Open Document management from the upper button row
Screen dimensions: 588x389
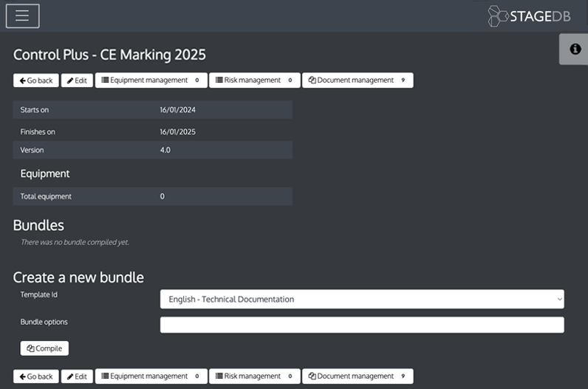coord(357,80)
